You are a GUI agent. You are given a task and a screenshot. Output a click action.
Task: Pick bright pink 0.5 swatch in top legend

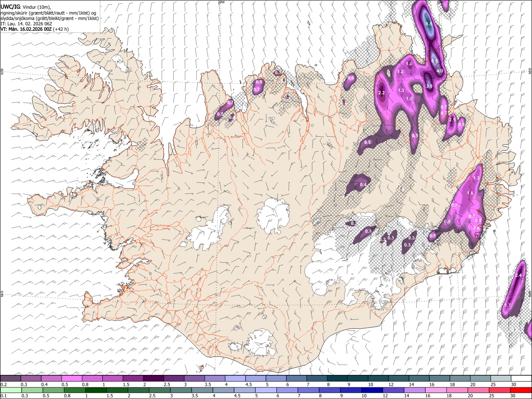(71, 379)
